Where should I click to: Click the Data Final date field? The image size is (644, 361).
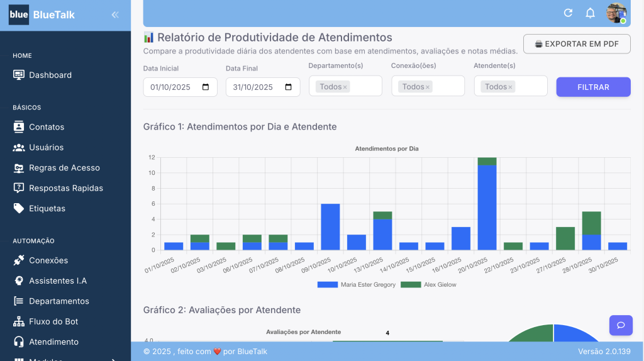pyautogui.click(x=255, y=87)
